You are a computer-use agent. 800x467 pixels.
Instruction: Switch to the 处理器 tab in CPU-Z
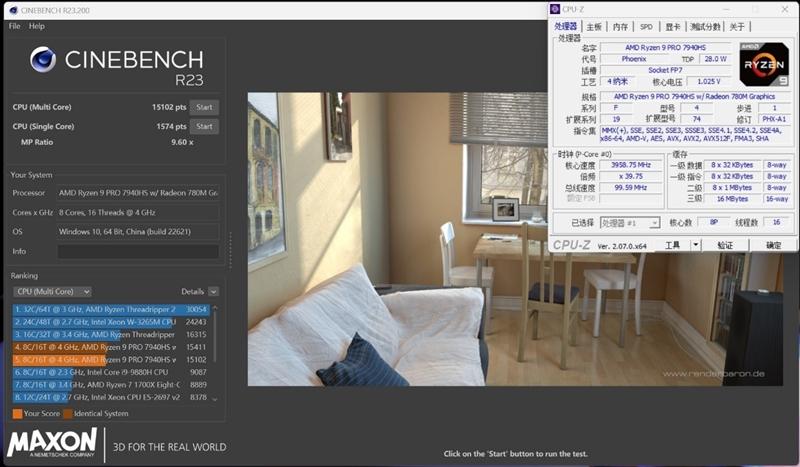point(566,27)
